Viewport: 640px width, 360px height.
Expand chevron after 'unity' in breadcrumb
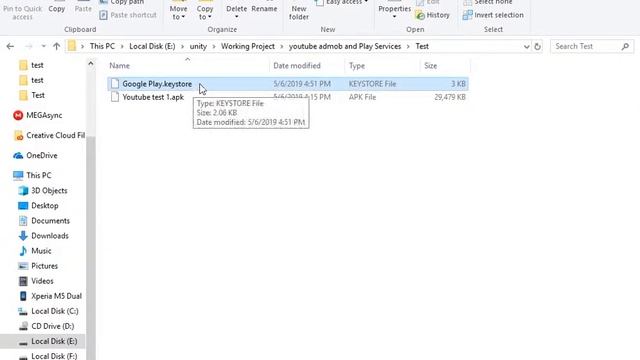click(214, 47)
